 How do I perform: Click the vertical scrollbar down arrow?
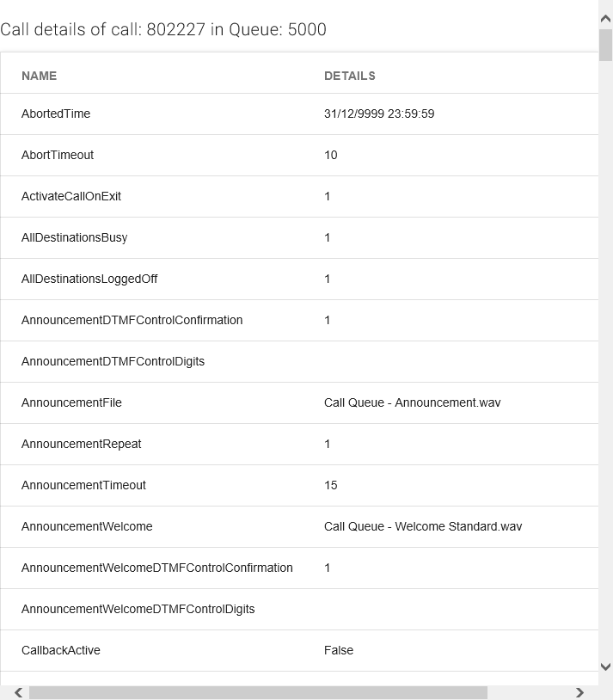pos(605,666)
